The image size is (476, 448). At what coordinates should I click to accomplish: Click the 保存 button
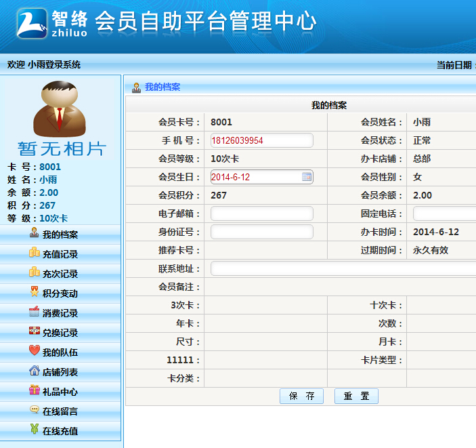(301, 396)
